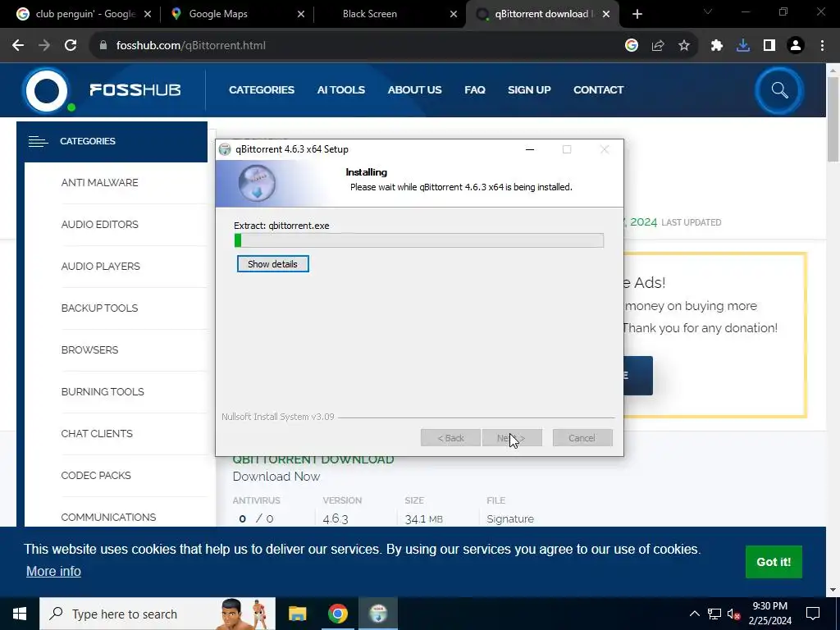The width and height of the screenshot is (840, 630).
Task: Open the Chrome downloads icon
Action: coord(743,46)
